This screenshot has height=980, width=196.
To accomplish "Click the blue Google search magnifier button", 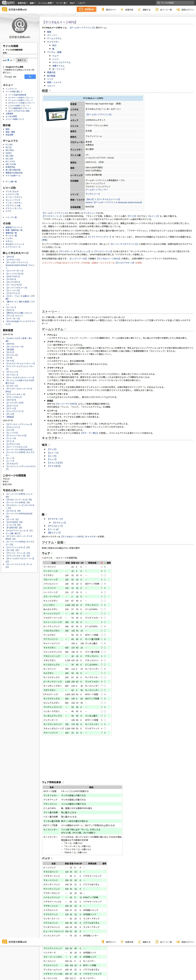I will click(x=30, y=76).
